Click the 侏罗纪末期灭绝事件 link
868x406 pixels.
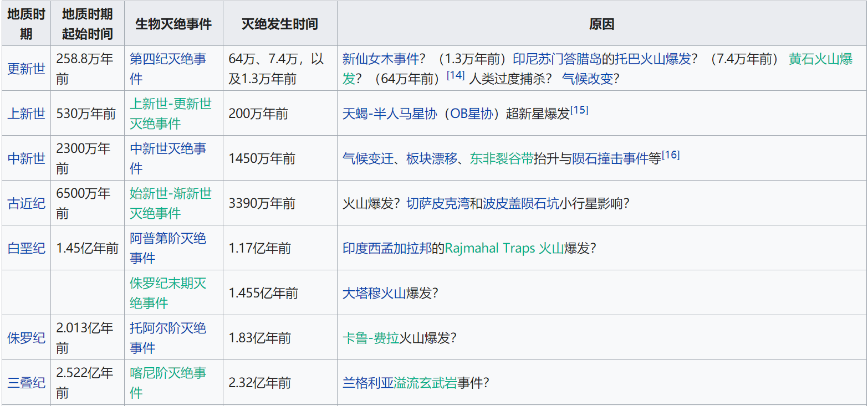(168, 293)
